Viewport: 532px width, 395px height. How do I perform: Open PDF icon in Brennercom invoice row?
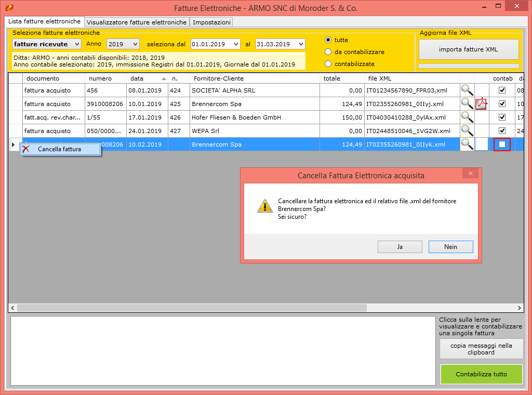482,104
